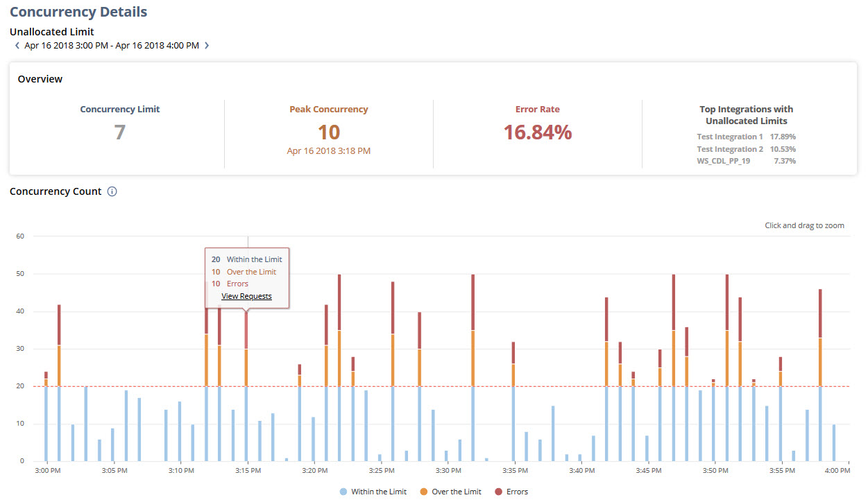Click the peak time Apr 16 2018 3:18 PM
Image resolution: width=868 pixels, height=502 pixels.
pyautogui.click(x=329, y=150)
